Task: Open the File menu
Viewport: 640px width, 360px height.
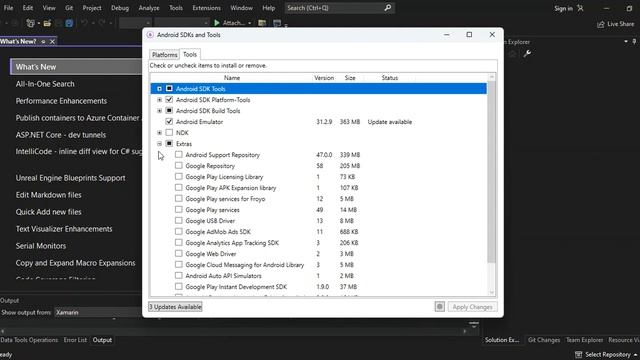Action: click(x=8, y=8)
